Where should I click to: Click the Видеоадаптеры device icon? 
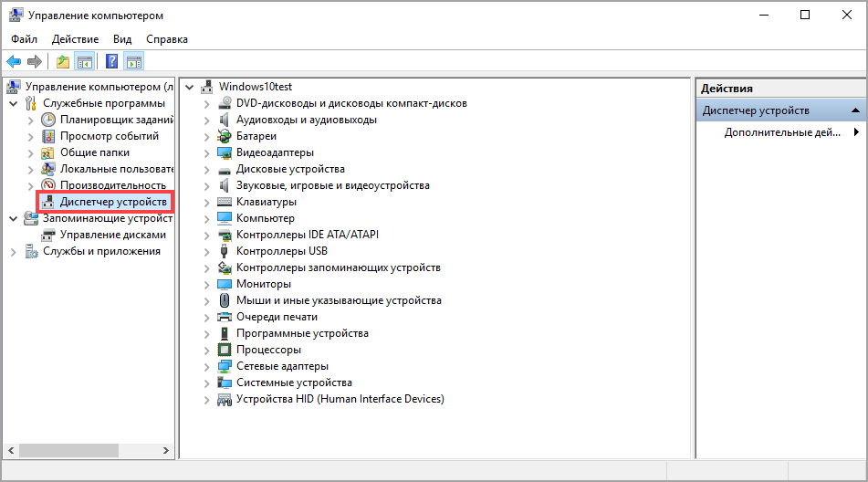[225, 152]
